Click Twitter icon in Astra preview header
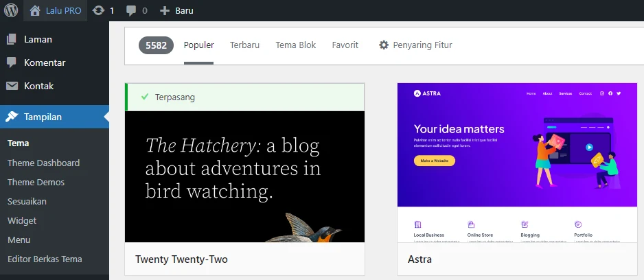The width and height of the screenshot is (644, 280). tap(619, 93)
